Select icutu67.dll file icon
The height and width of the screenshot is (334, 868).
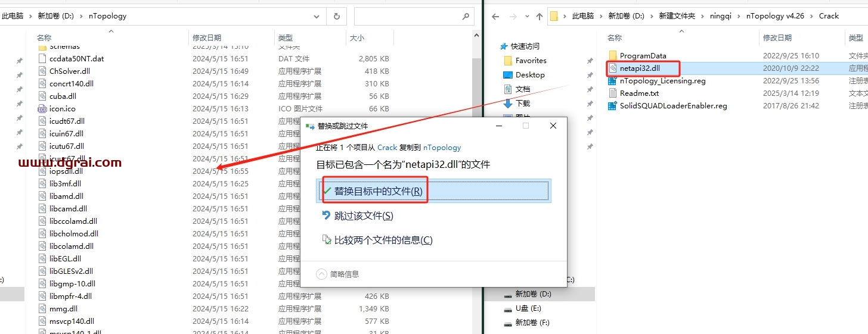coord(42,146)
